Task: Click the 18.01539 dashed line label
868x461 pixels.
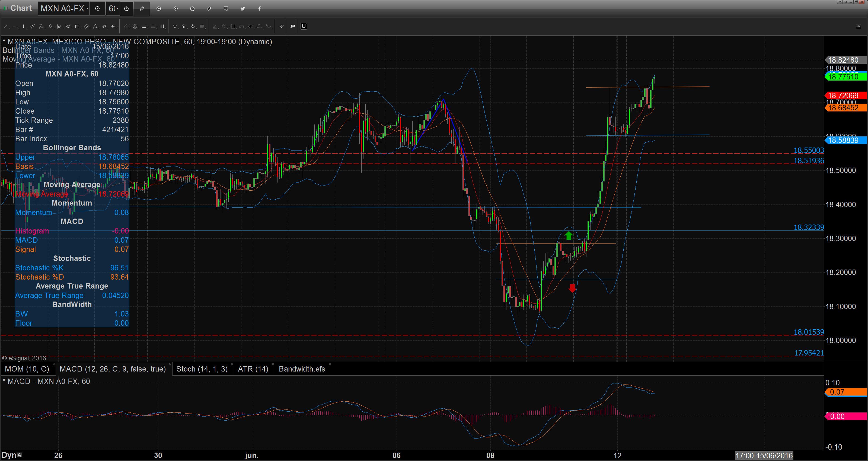Action: click(809, 332)
